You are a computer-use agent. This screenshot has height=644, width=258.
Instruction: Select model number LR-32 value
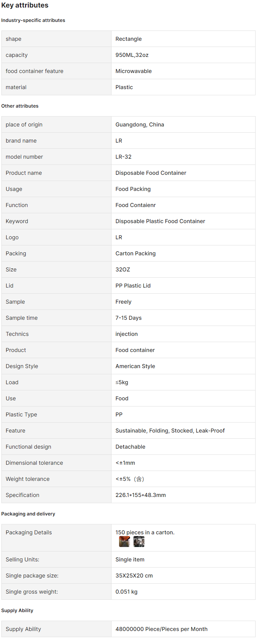[x=124, y=157]
